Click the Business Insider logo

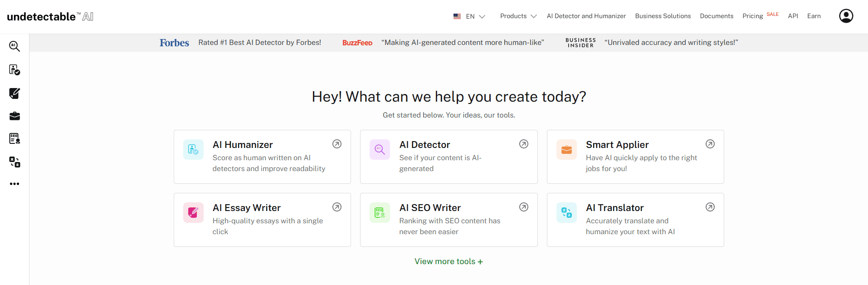(580, 43)
